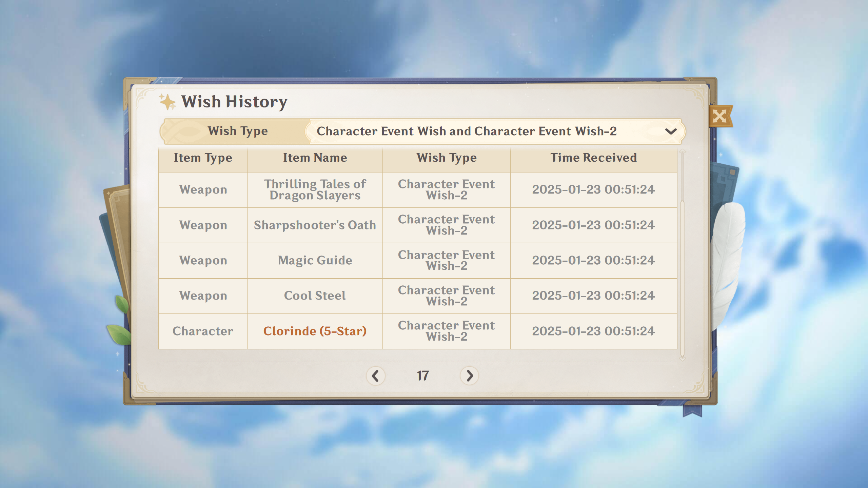Image resolution: width=868 pixels, height=488 pixels.
Task: Click the Item Type column header
Action: (x=203, y=158)
